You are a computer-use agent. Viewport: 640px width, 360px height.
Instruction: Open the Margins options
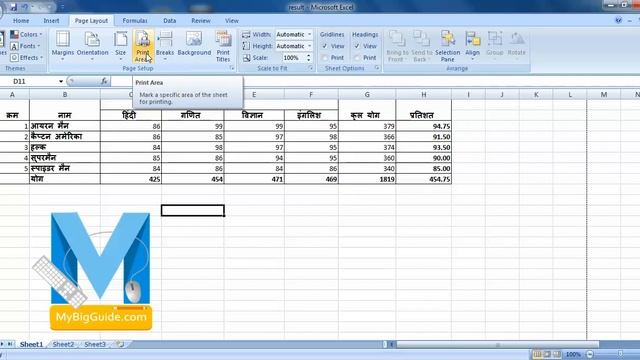click(62, 45)
